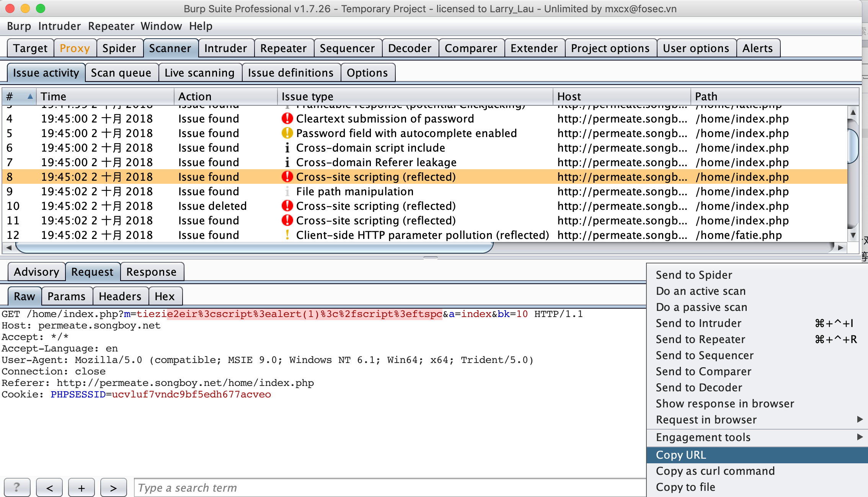This screenshot has height=497, width=868.
Task: Expand the Request in browser submenu arrow
Action: tap(860, 420)
